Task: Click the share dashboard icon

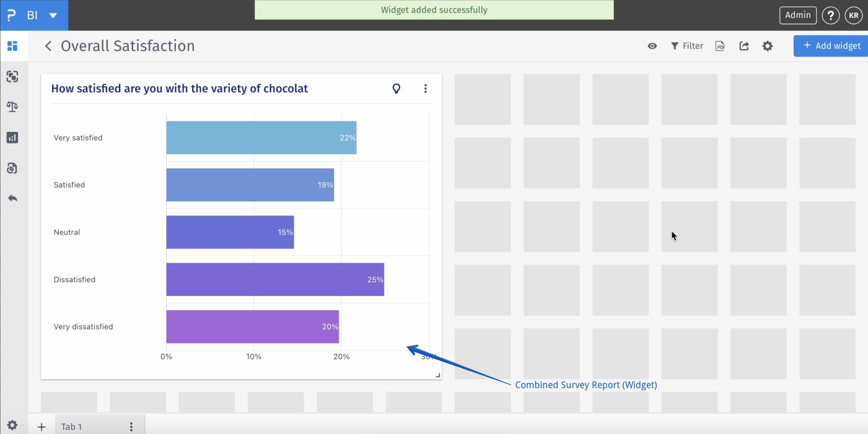Action: 744,46
